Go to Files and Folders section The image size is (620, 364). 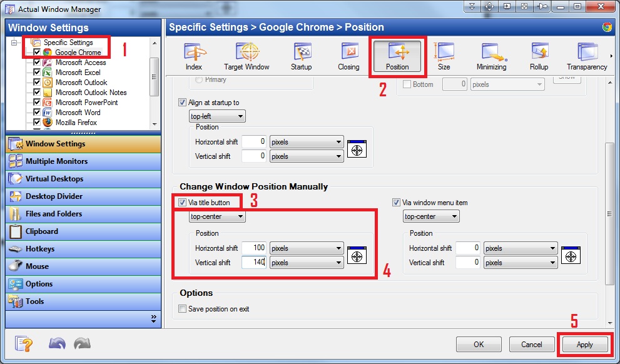click(83, 214)
